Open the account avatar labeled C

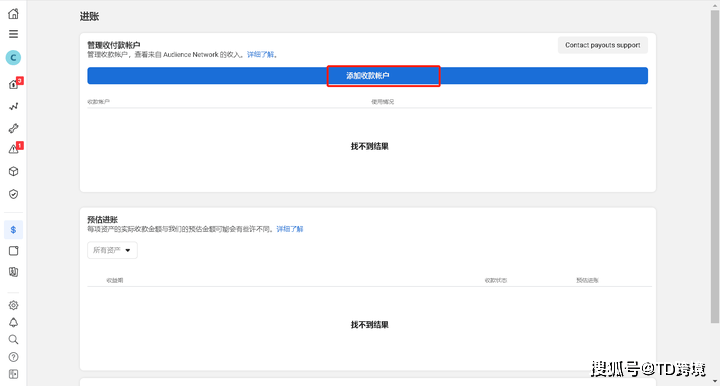(x=13, y=57)
